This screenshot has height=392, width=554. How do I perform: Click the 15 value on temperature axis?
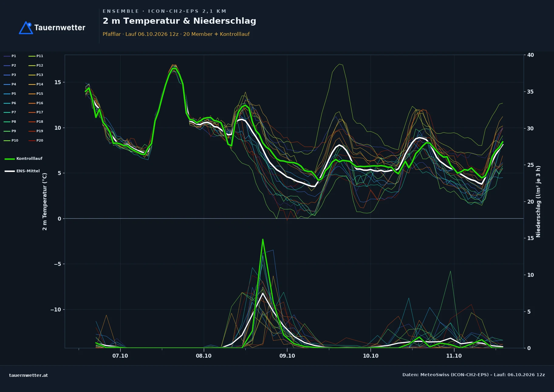click(x=58, y=82)
